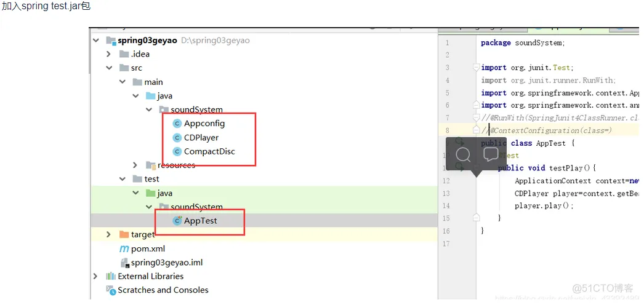The width and height of the screenshot is (644, 305).
Task: Expand the target folder chevron
Action: [109, 234]
